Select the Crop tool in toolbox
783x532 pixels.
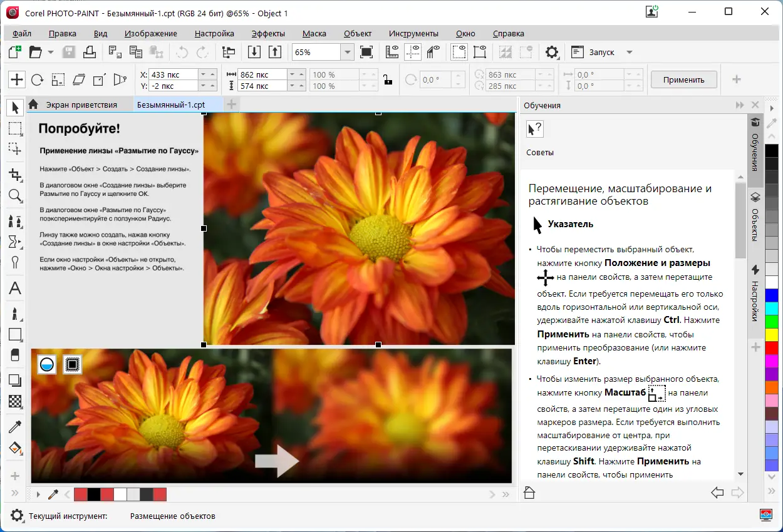[x=16, y=175]
